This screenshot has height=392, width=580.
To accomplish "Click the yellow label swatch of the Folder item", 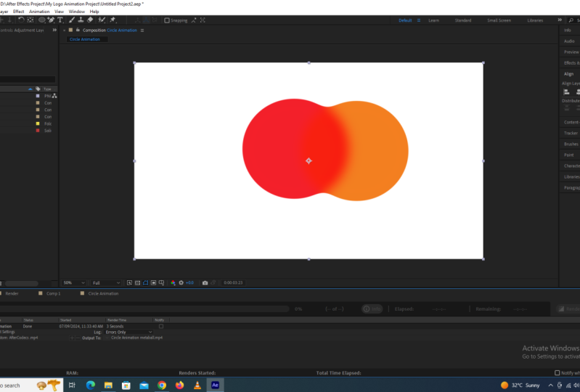I will pyautogui.click(x=37, y=123).
